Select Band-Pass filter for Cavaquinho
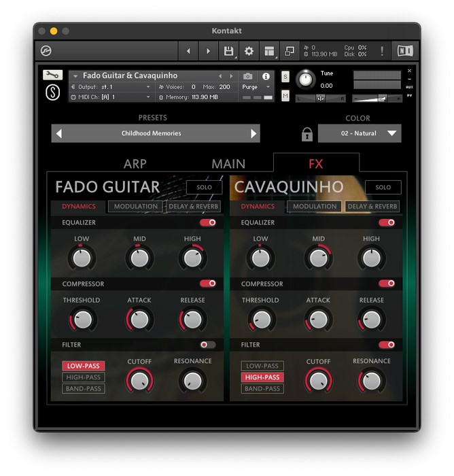This screenshot has height=476, width=454. pyautogui.click(x=262, y=389)
